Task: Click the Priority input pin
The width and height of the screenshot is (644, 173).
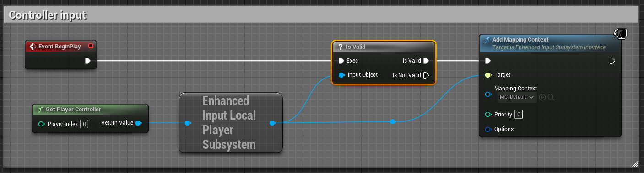Action: pos(488,115)
